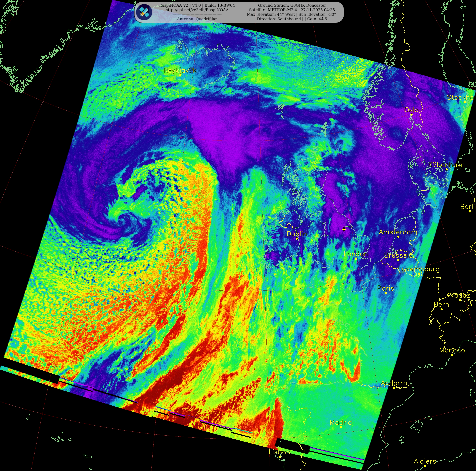The width and height of the screenshot is (476, 471).
Task: Click the yellow ground station cross marker
Action: pyautogui.click(x=344, y=229)
